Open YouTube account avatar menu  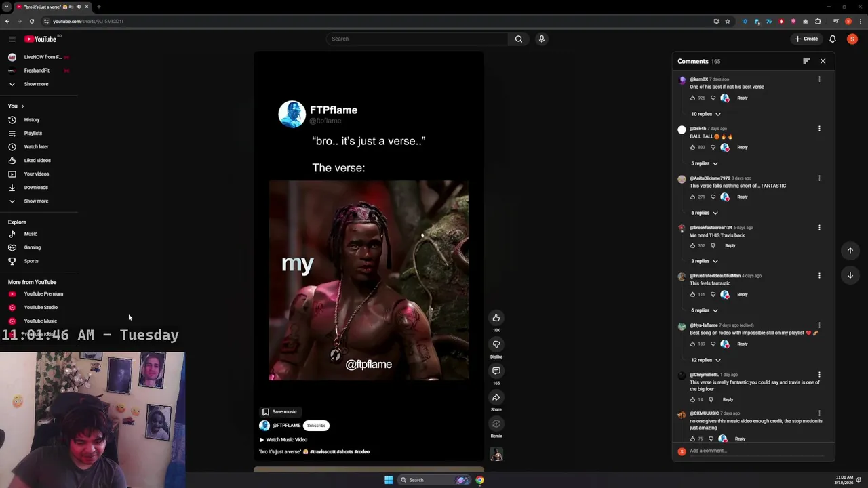tap(852, 39)
